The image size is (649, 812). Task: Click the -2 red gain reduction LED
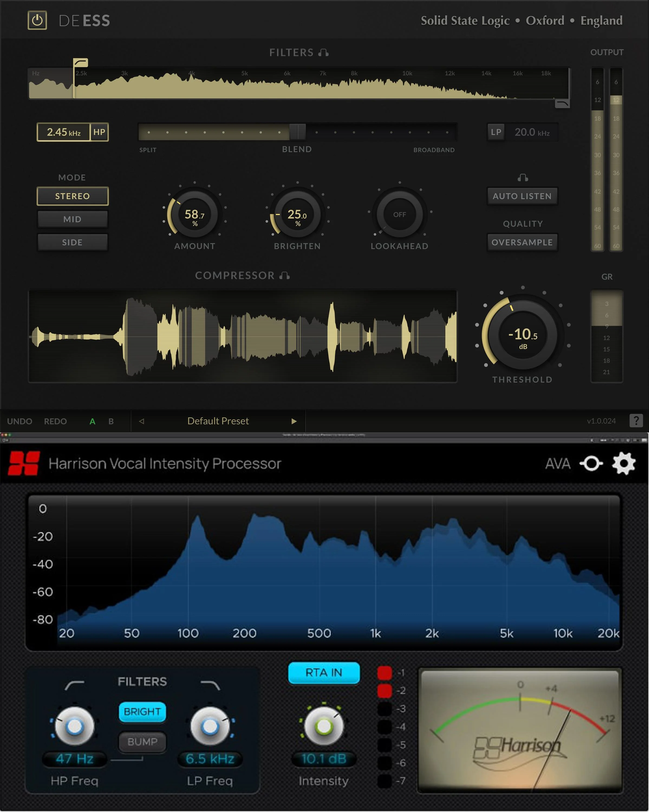[x=384, y=691]
